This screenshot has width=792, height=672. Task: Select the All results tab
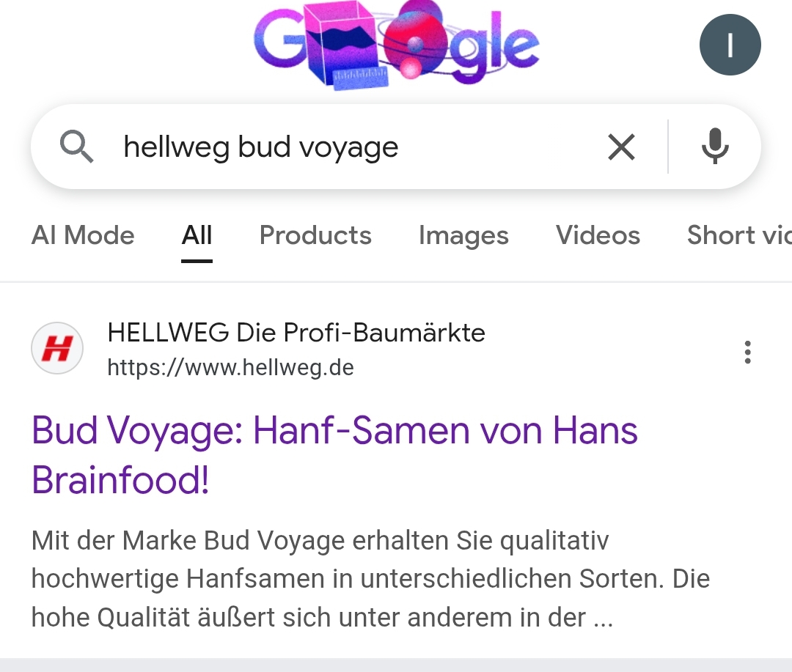click(197, 235)
